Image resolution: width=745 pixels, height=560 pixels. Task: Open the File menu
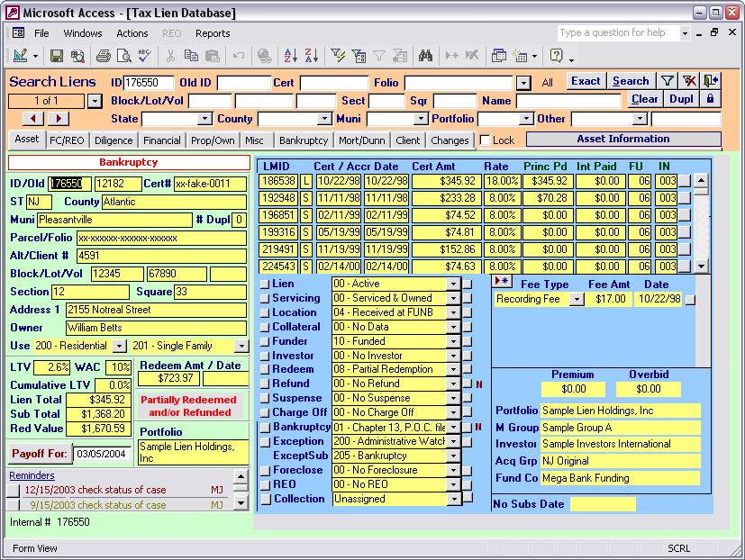(x=41, y=33)
